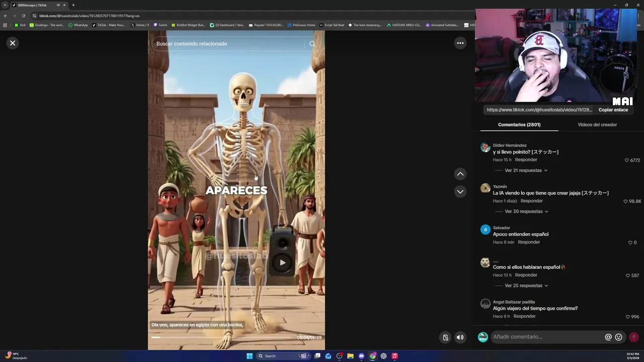644x362 pixels.
Task: Click the taskbar Search box
Action: pos(284,356)
